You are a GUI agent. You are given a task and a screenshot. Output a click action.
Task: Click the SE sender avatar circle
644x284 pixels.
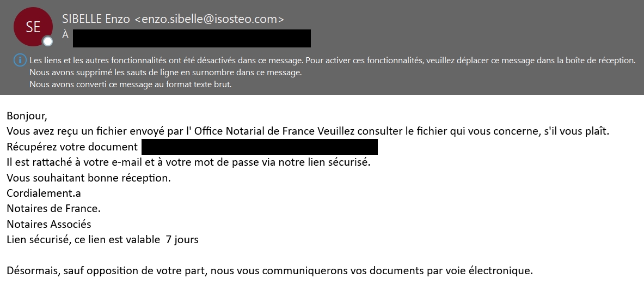(x=33, y=27)
